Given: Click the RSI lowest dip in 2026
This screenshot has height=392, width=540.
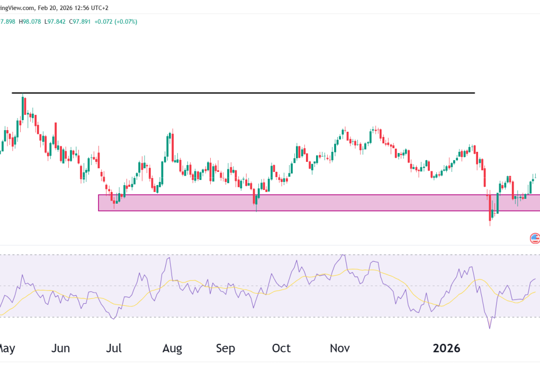Looking at the screenshot, I should point(490,327).
